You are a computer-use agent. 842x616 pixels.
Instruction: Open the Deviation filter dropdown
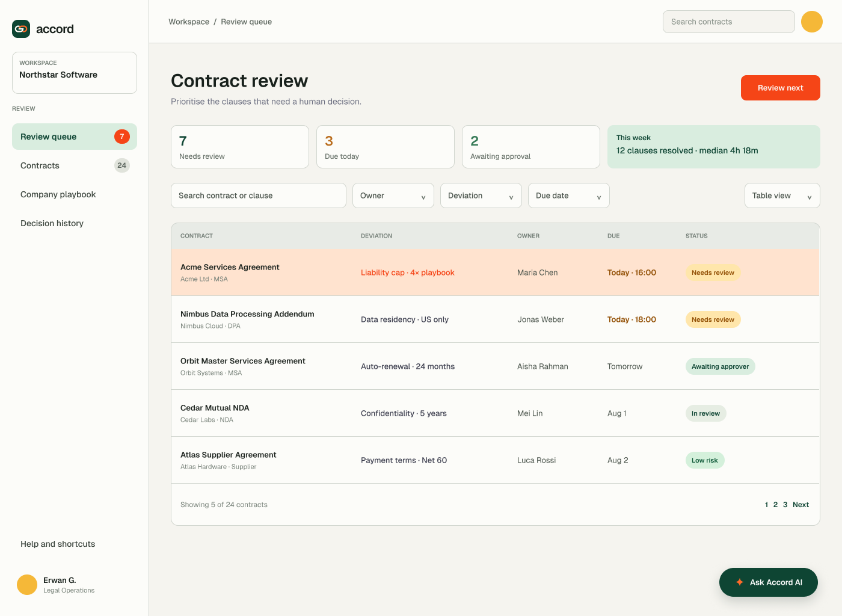coord(481,196)
